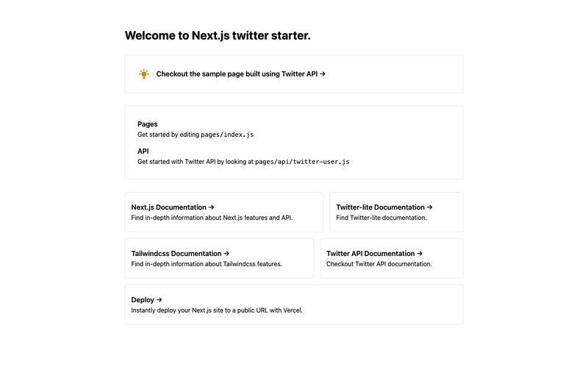Click arrow beside Twitter-lite Documentation

pos(429,207)
